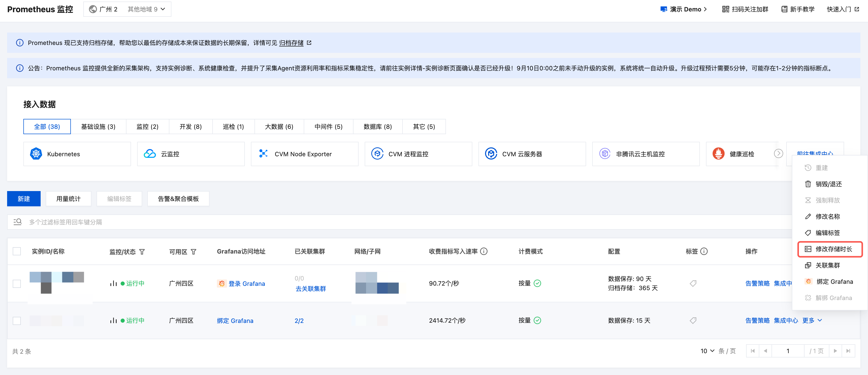Check the first instance row checkbox
The image size is (868, 375).
(17, 283)
